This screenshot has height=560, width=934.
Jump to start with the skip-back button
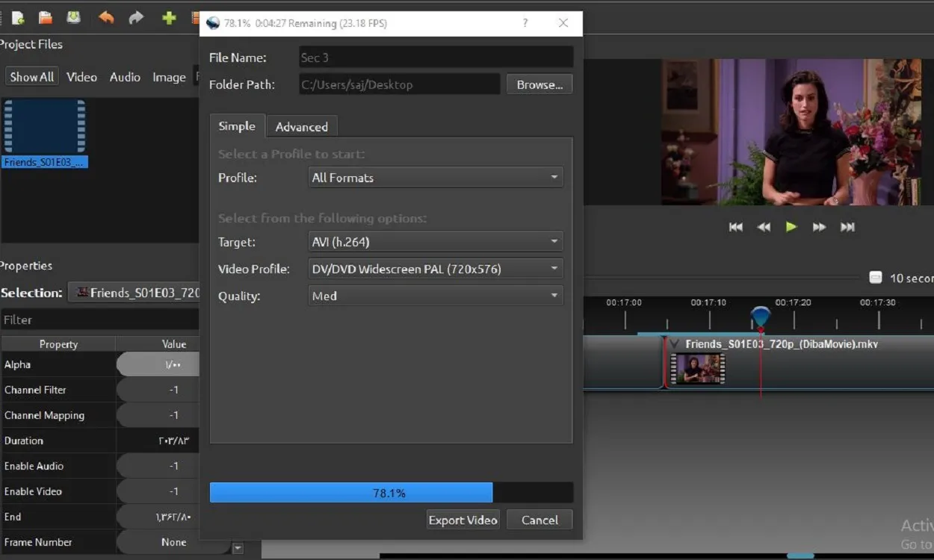point(736,227)
